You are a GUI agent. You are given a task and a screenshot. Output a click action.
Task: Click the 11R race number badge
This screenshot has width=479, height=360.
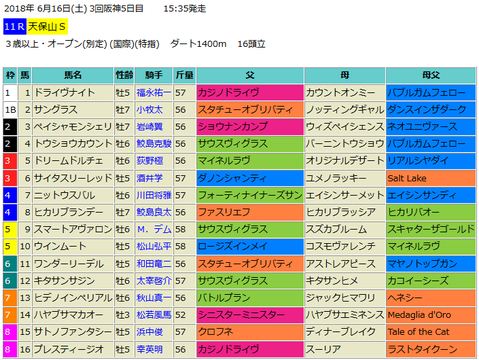pyautogui.click(x=15, y=27)
